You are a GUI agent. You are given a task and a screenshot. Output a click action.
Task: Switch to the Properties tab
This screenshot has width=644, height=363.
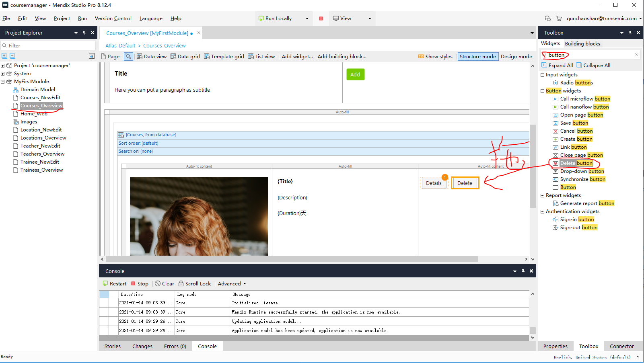click(556, 346)
